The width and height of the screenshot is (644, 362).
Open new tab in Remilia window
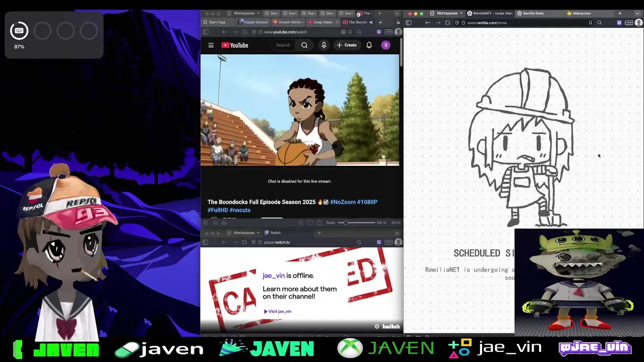(x=620, y=13)
